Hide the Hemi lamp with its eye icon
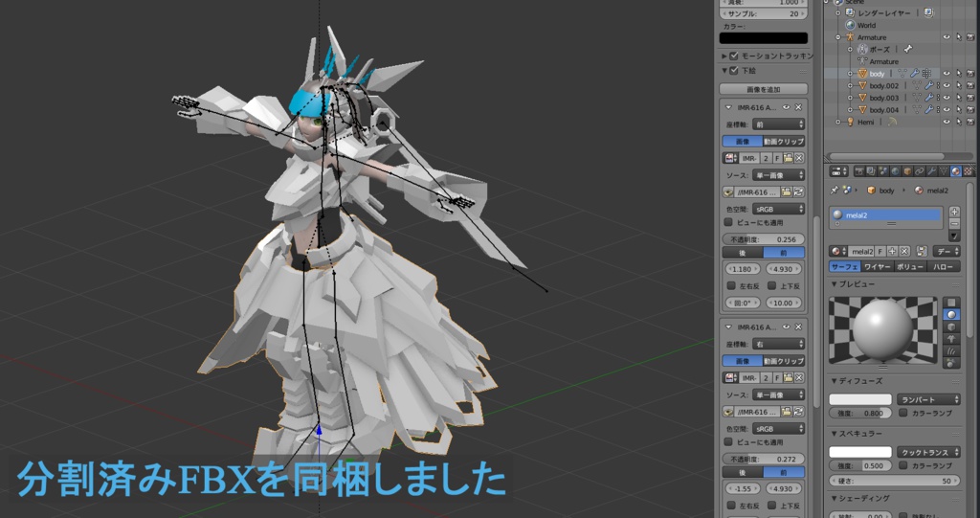Viewport: 980px width, 518px height. pos(947,122)
